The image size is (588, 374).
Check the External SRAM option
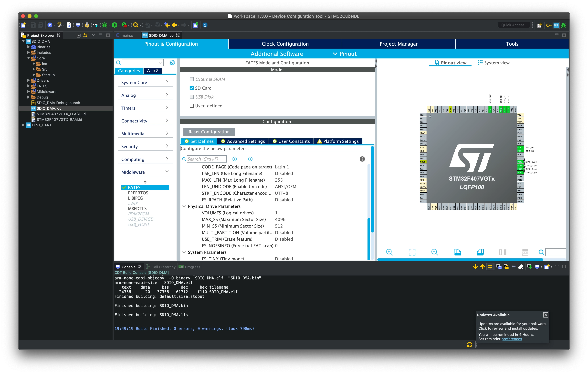coord(192,79)
